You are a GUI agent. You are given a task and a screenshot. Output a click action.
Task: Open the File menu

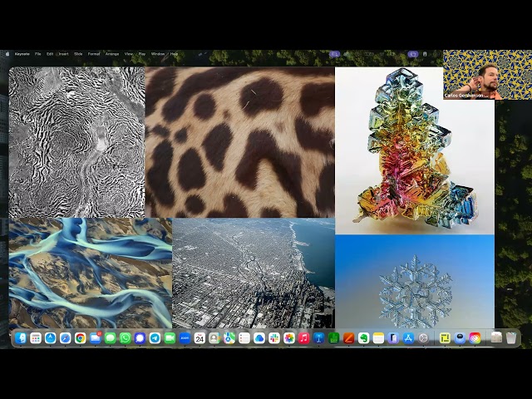pyautogui.click(x=37, y=54)
